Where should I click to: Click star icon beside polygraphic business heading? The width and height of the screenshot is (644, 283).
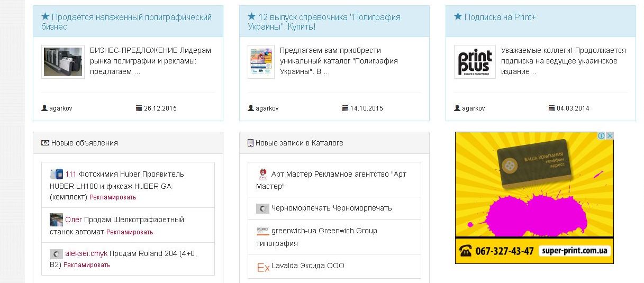point(45,17)
